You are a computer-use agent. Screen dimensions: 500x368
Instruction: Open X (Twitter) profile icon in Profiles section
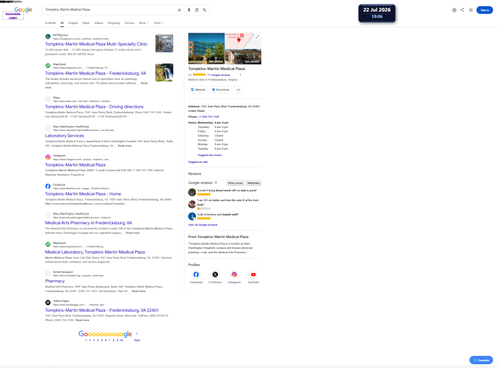click(215, 274)
